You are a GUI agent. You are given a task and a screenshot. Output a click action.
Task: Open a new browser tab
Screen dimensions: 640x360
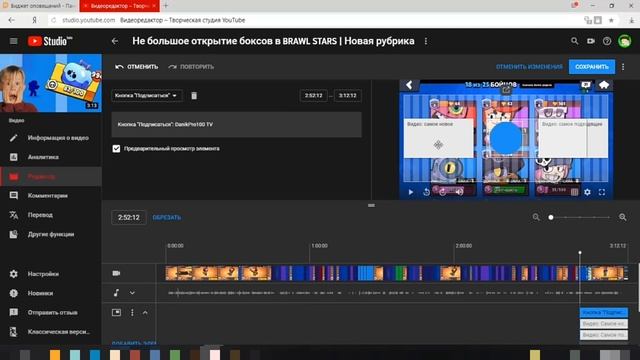click(166, 6)
